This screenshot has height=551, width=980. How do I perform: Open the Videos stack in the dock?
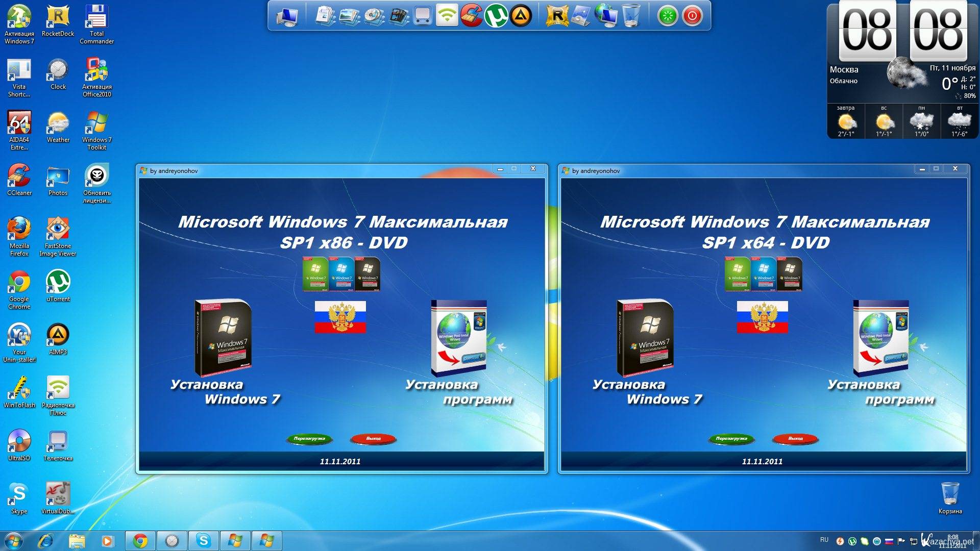click(x=399, y=16)
